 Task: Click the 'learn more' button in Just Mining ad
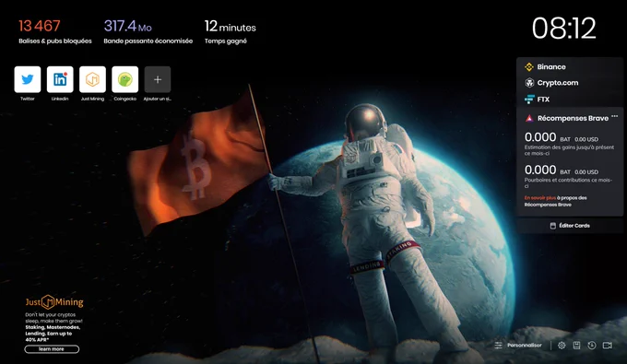[52, 349]
